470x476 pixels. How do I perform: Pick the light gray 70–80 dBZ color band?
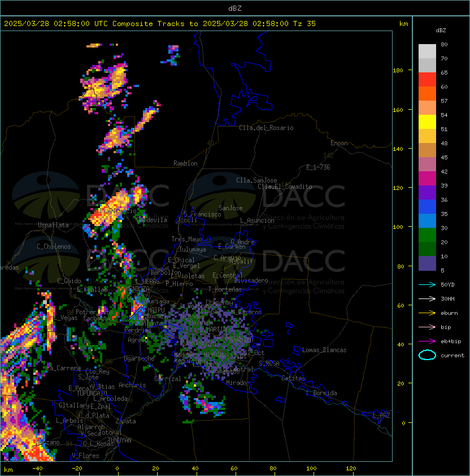click(x=427, y=51)
